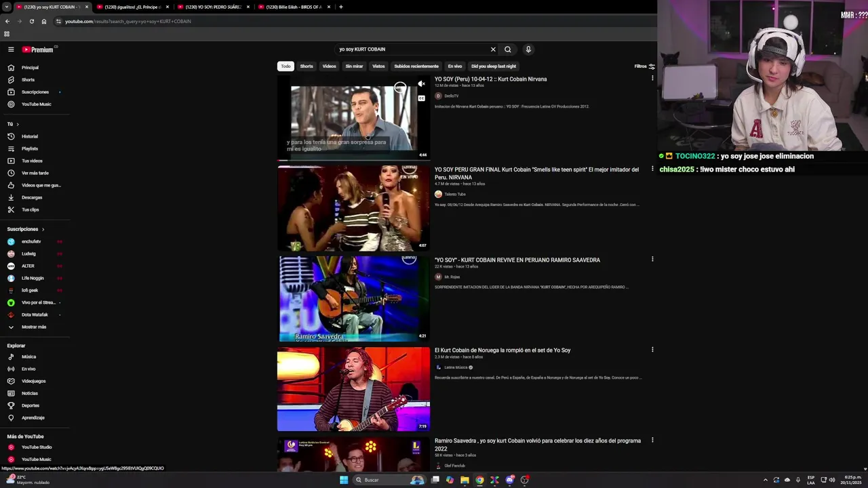Open Playlists in the sidebar

(31, 148)
